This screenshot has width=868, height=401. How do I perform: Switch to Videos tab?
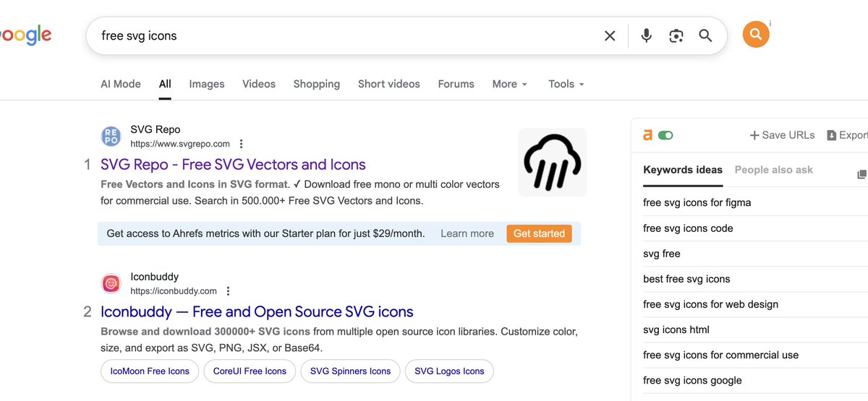pyautogui.click(x=259, y=84)
